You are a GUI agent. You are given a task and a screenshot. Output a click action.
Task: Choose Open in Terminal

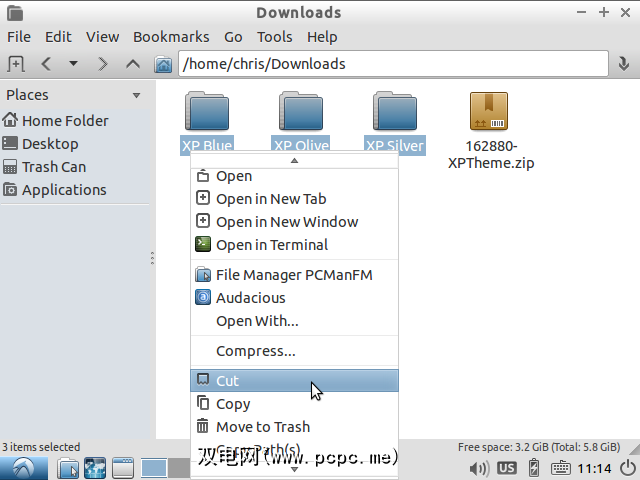pos(294,244)
